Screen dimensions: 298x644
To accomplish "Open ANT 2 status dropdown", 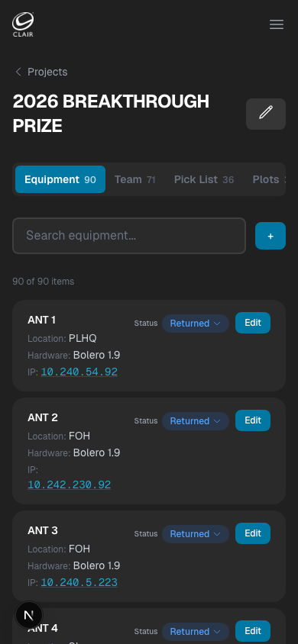I will (196, 421).
